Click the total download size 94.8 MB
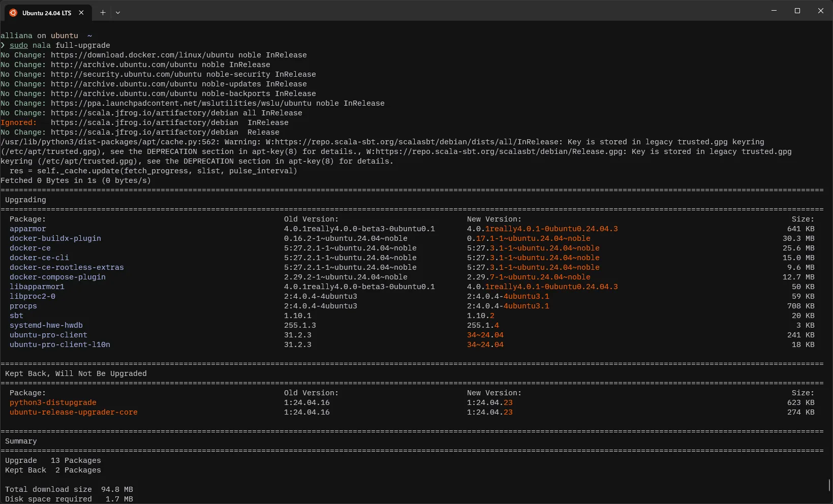Screen dimensions: 833x504 pyautogui.click(x=117, y=489)
